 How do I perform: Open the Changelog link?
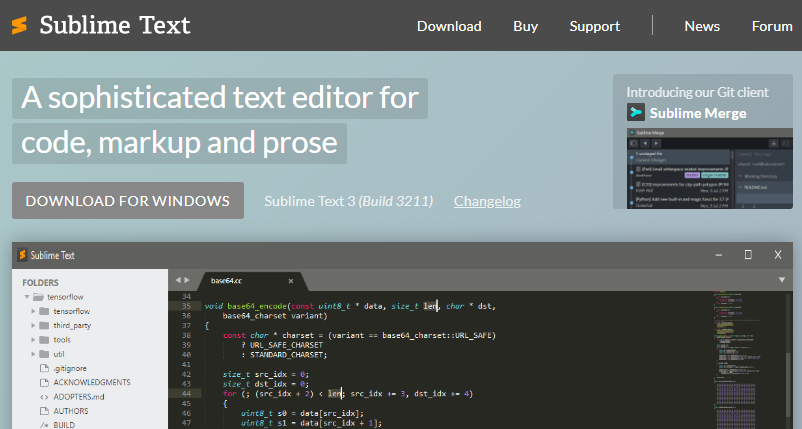(487, 201)
